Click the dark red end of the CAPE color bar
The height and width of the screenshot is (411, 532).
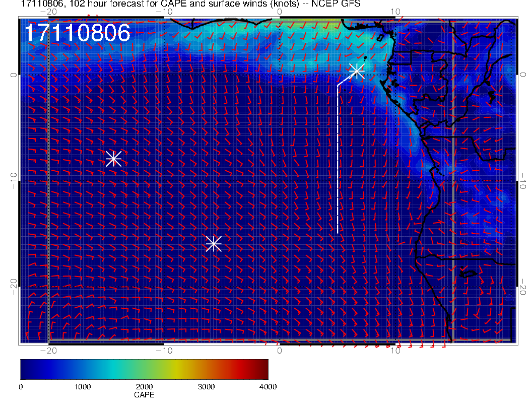(263, 369)
